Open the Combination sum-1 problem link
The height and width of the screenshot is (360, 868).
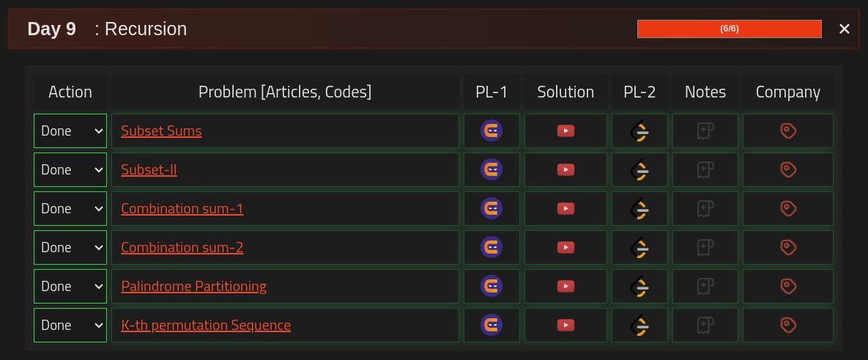(182, 208)
